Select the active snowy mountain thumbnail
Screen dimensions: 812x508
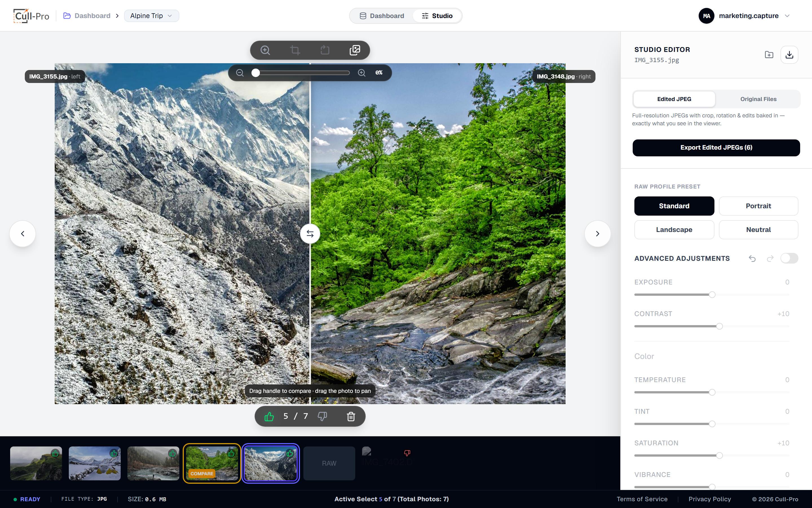[x=270, y=463]
